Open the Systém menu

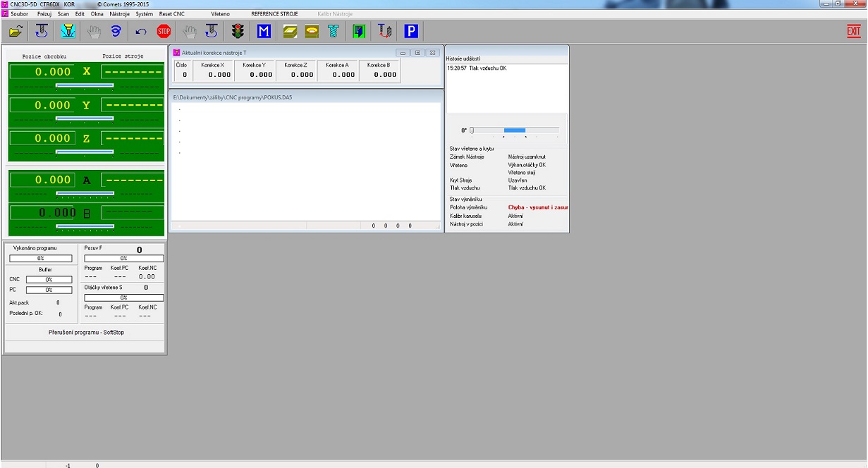pyautogui.click(x=144, y=14)
